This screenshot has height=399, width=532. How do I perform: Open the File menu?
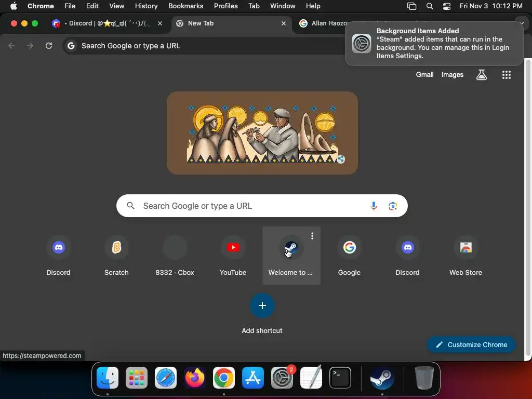[x=70, y=6]
